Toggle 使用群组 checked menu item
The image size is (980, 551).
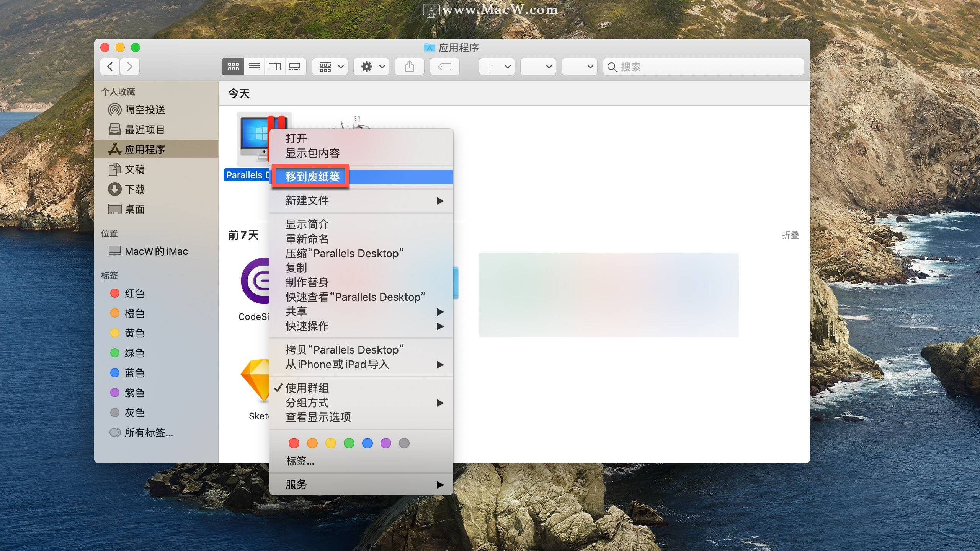pyautogui.click(x=307, y=388)
